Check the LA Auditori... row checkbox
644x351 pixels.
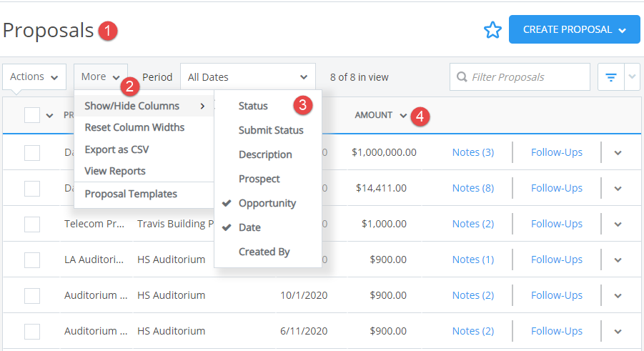tap(32, 260)
